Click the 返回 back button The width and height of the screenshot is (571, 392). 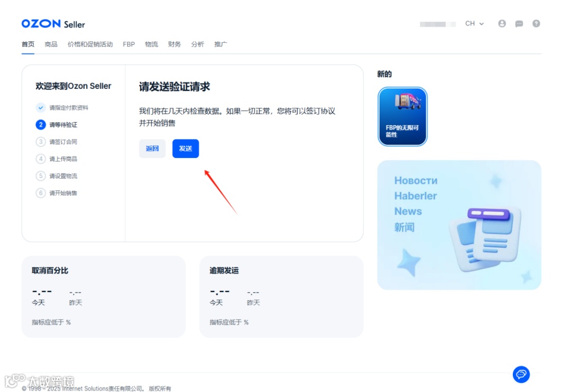click(152, 148)
